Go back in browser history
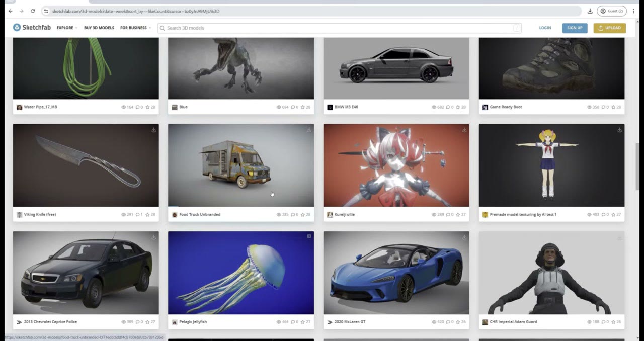The height and width of the screenshot is (341, 644). tap(10, 11)
